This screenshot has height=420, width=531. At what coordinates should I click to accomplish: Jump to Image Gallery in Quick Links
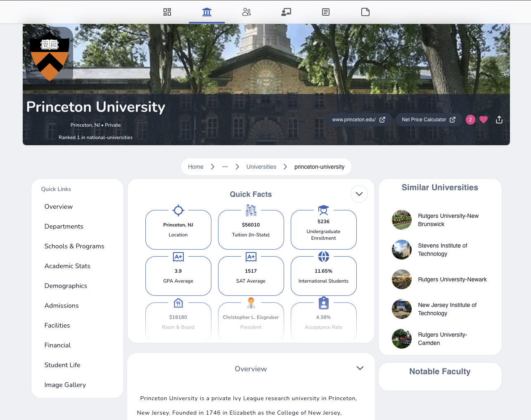[x=65, y=385]
